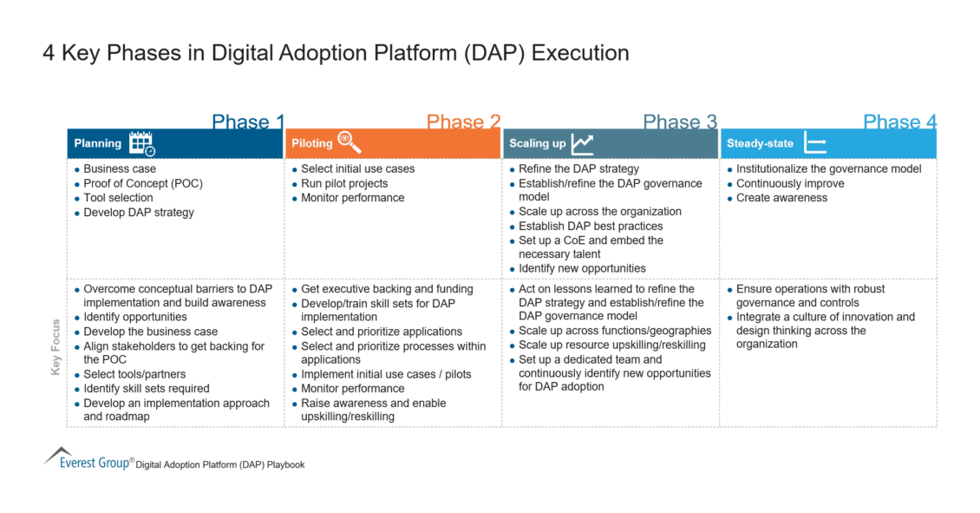Click 'Establish DAP best practices' bullet
The height and width of the screenshot is (513, 980).
[591, 226]
